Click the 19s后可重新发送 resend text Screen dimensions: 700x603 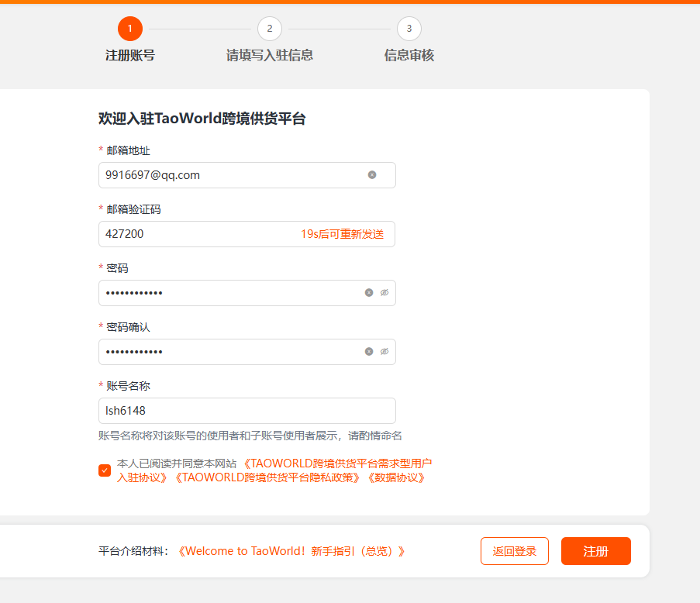click(343, 234)
